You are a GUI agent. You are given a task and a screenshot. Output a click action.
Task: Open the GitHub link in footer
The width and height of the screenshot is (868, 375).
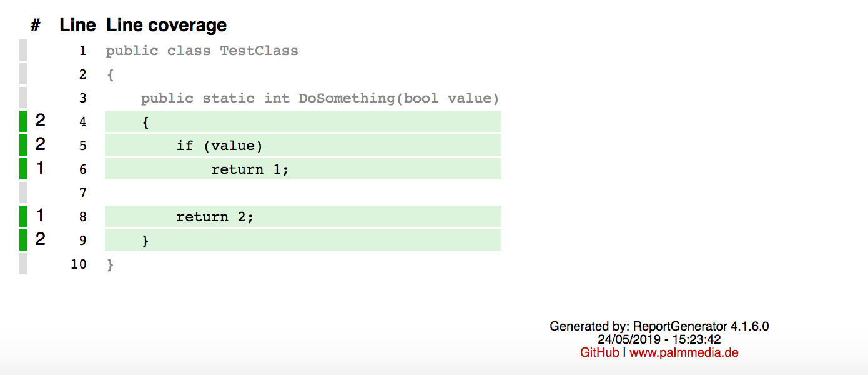599,352
